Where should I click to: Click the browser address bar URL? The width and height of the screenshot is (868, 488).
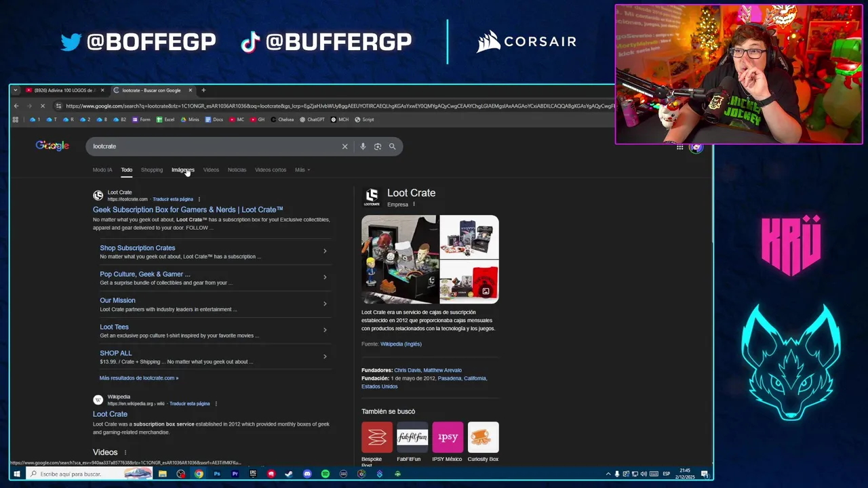pos(339,106)
